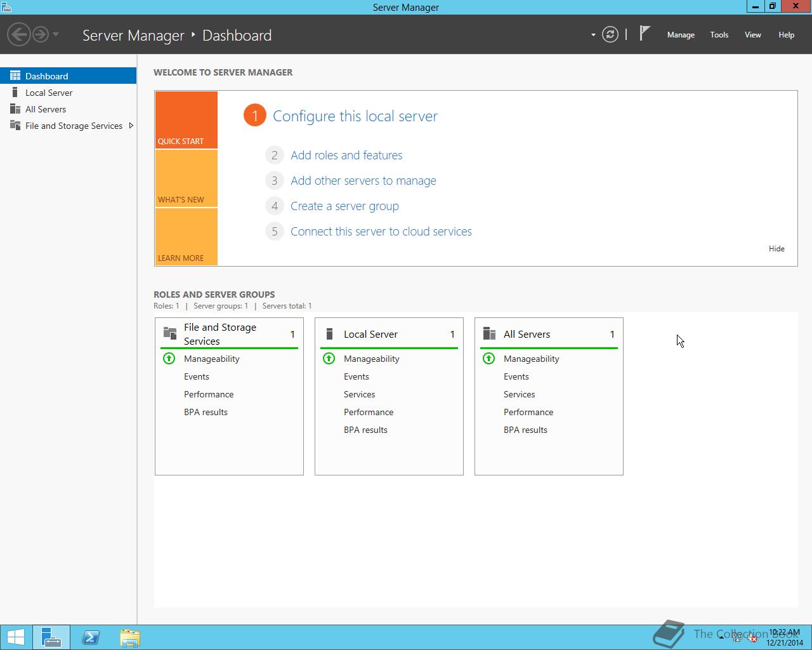
Task: Click Add other servers to manage
Action: 363,180
